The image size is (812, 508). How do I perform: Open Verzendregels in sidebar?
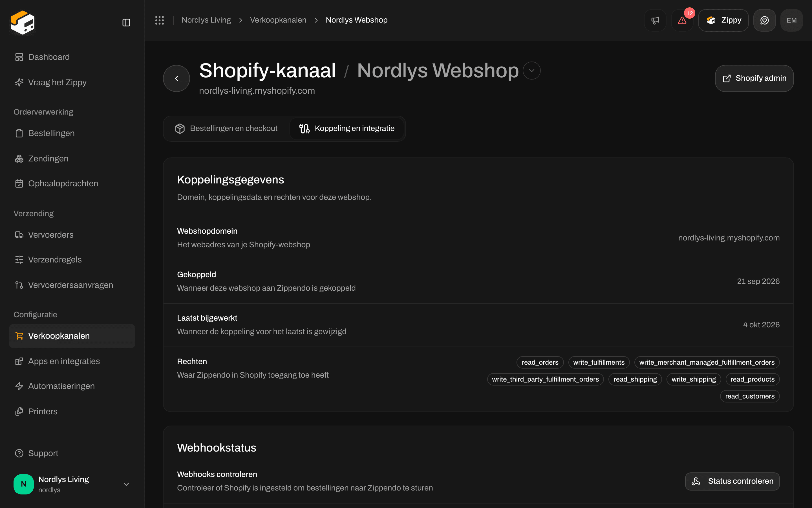(x=72, y=259)
